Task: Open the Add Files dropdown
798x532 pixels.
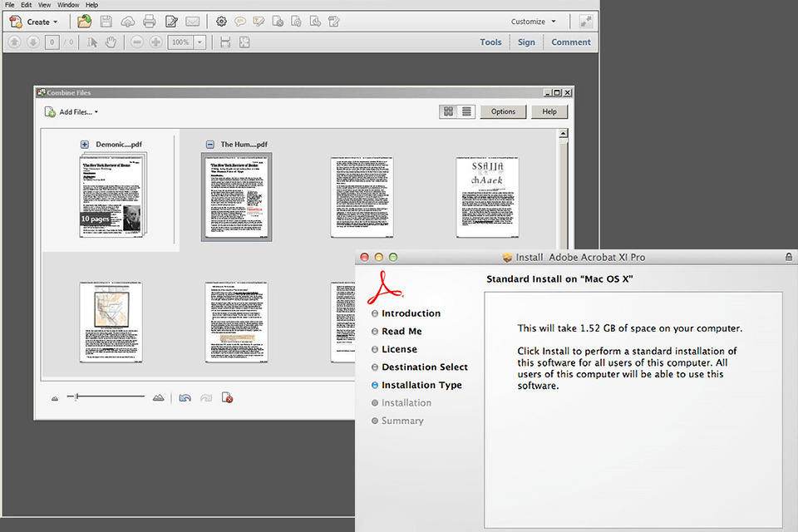Action: (x=71, y=112)
